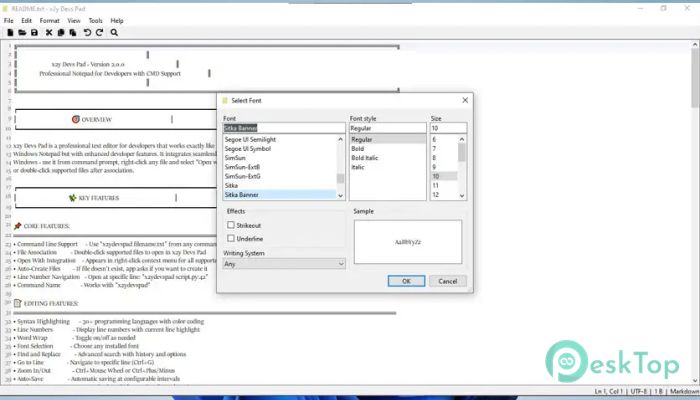Click UTF-8 encoding in status bar
Viewport: 700px width, 400px height.
639,392
